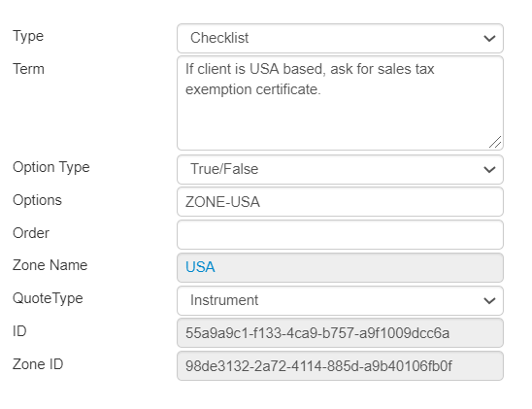Open the Type dropdown showing Checklist
The image size is (532, 409).
tap(340, 38)
